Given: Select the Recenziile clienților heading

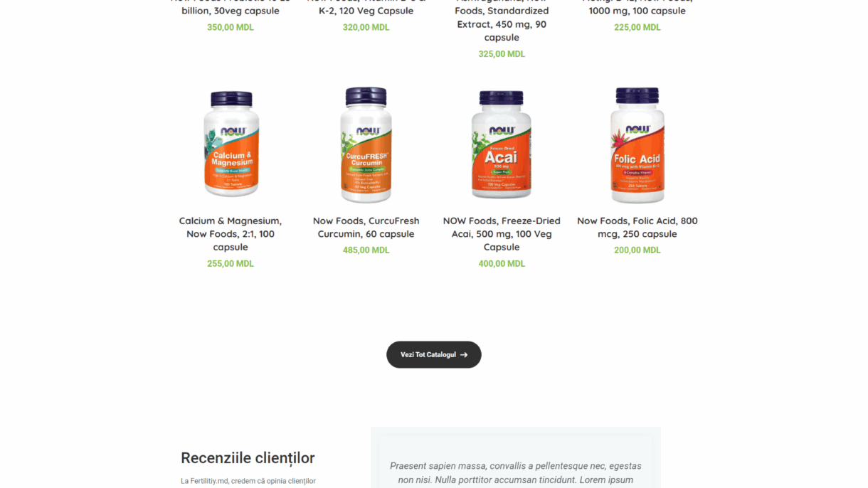Looking at the screenshot, I should point(248,458).
